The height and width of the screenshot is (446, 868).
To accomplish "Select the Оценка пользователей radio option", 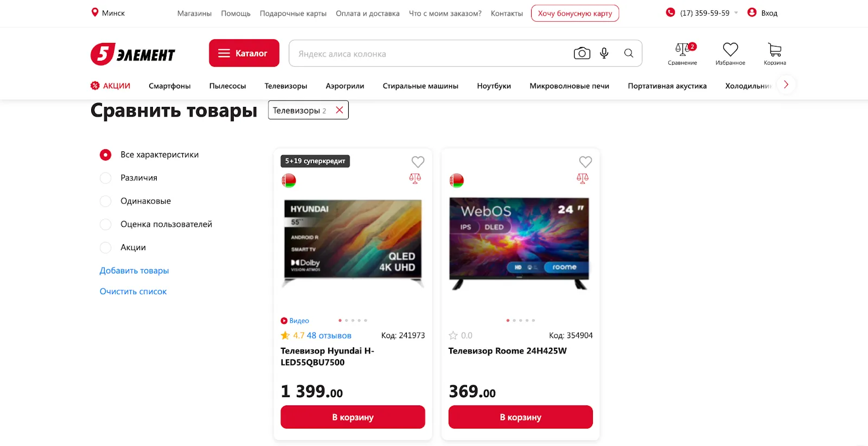I will (106, 225).
